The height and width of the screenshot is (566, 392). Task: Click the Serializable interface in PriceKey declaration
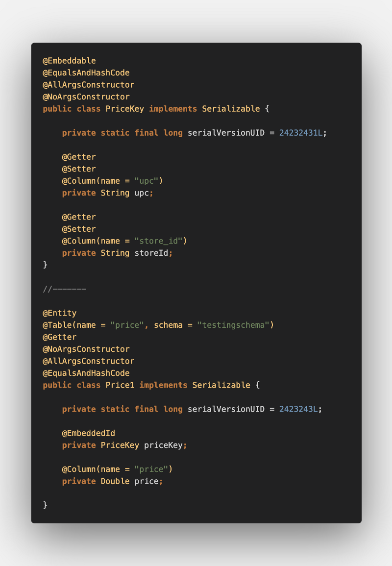(231, 109)
